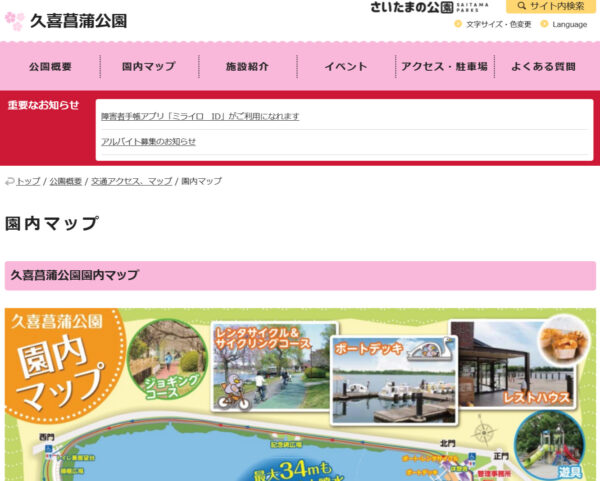Go to 公園概要 breadcrumb

[x=65, y=181]
